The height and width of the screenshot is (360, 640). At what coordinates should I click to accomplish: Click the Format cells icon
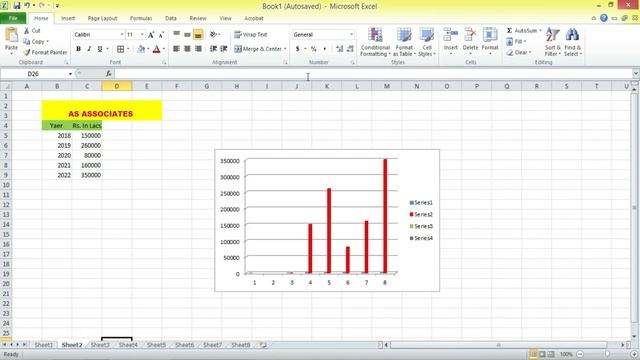pyautogui.click(x=490, y=35)
